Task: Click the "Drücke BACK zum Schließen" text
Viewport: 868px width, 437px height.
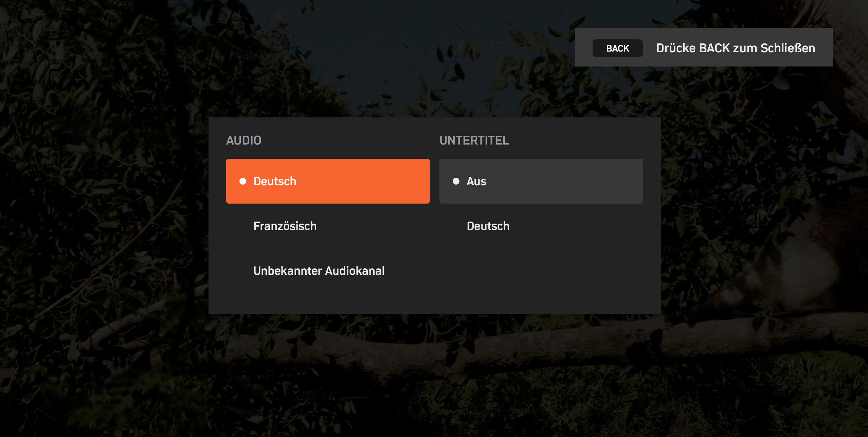Action: [736, 48]
